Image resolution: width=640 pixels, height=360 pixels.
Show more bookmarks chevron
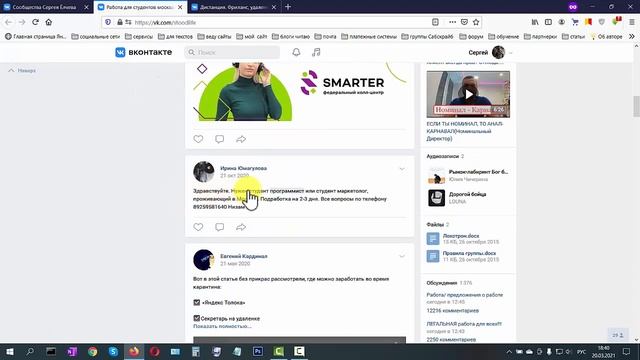(632, 36)
